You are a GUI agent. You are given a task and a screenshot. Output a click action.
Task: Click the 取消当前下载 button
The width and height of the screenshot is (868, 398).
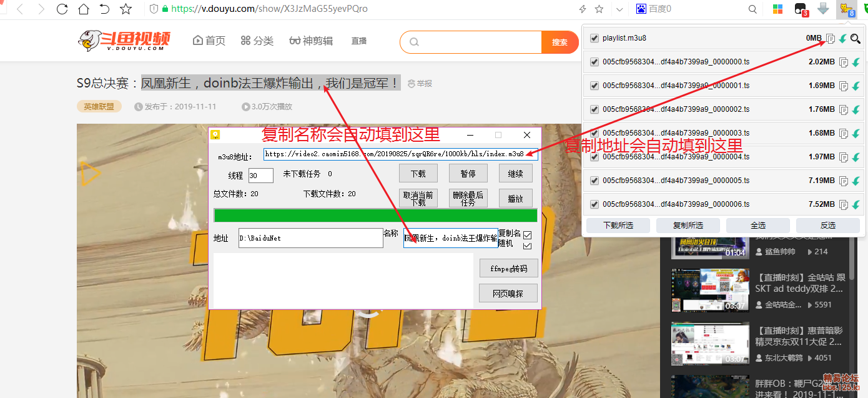(x=418, y=198)
